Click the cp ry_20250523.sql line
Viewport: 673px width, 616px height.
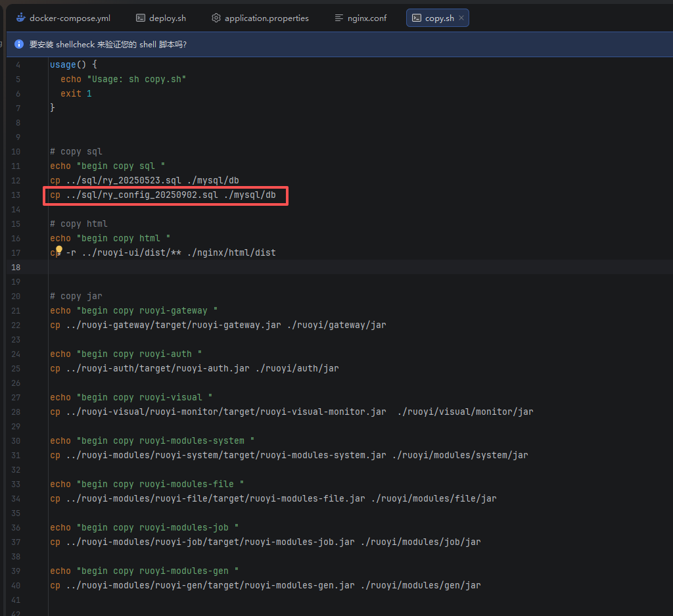[144, 180]
